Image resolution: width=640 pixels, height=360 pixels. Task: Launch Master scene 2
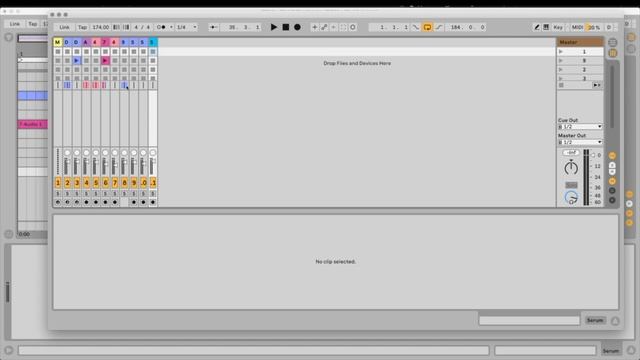(x=561, y=69)
